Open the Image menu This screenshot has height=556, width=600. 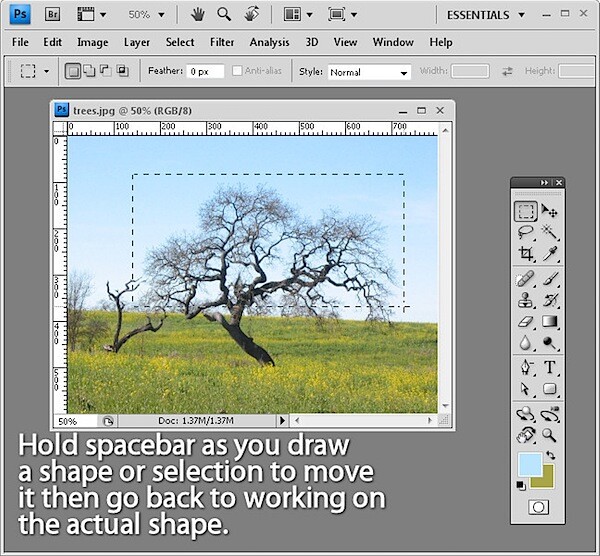tap(93, 42)
